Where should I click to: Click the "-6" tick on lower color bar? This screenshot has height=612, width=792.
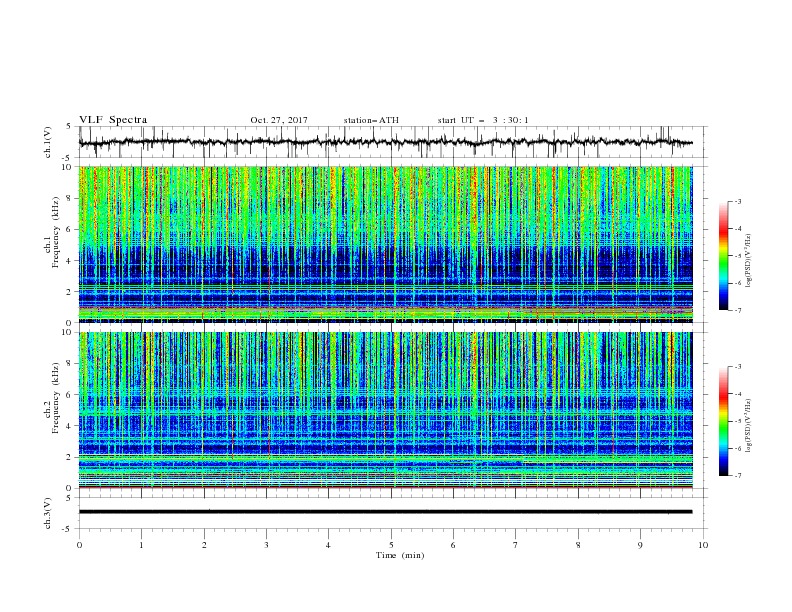737,448
